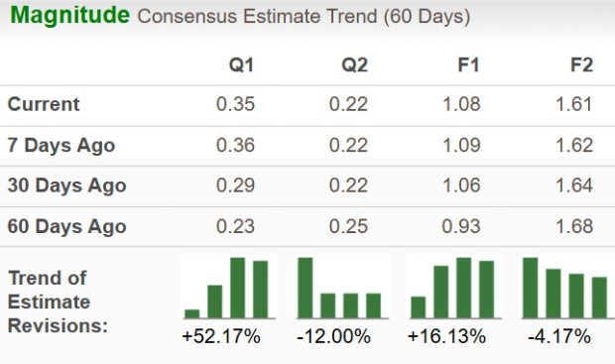
Task: Click the F2 column header
Action: pyautogui.click(x=581, y=64)
